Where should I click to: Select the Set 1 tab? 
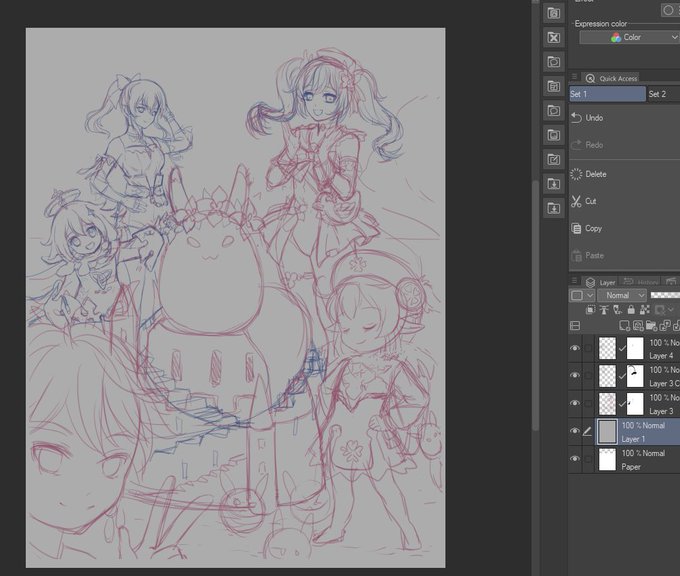click(607, 94)
